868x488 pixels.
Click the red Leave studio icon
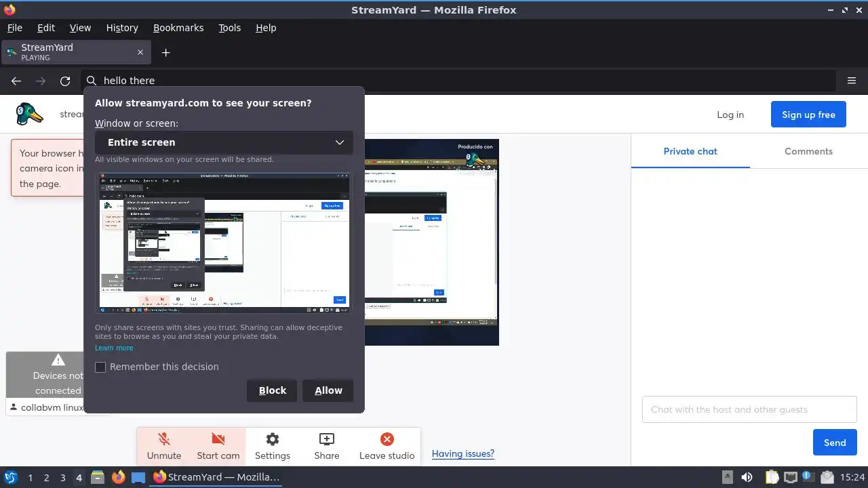[x=387, y=439]
